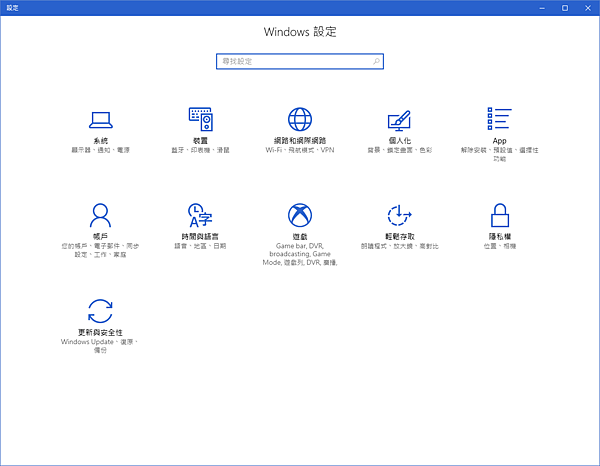Open 個人化 (Personalization) monitor-and-brush icon

(x=399, y=120)
